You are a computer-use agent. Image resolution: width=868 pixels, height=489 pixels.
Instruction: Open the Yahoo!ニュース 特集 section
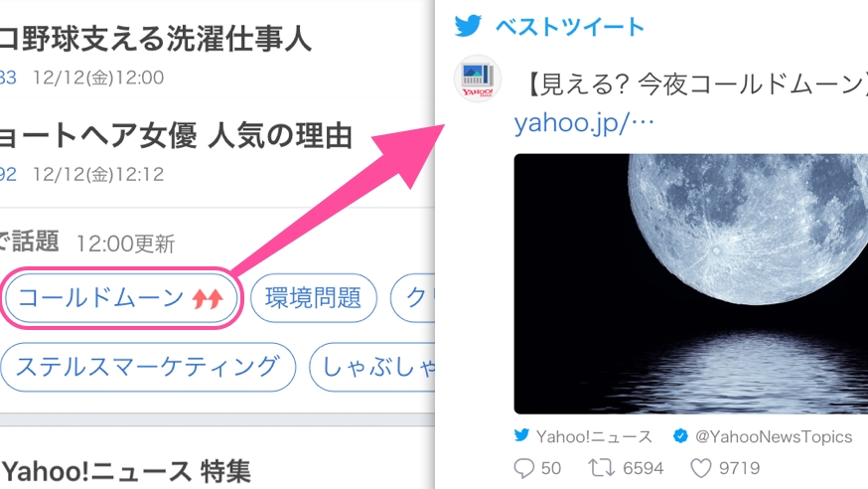tap(126, 472)
